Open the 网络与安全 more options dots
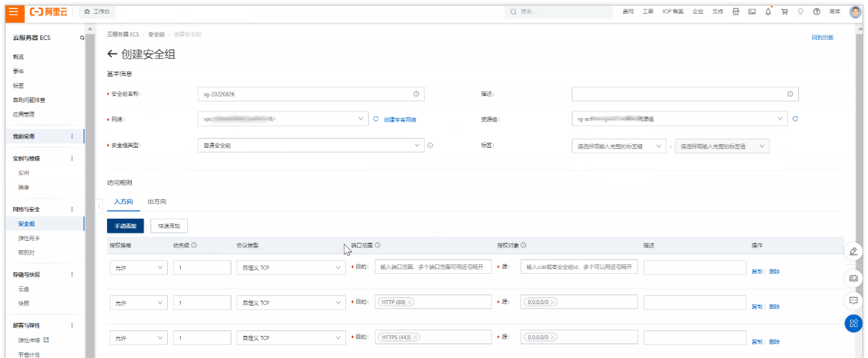Screen dimensions: 868x358 [73, 209]
